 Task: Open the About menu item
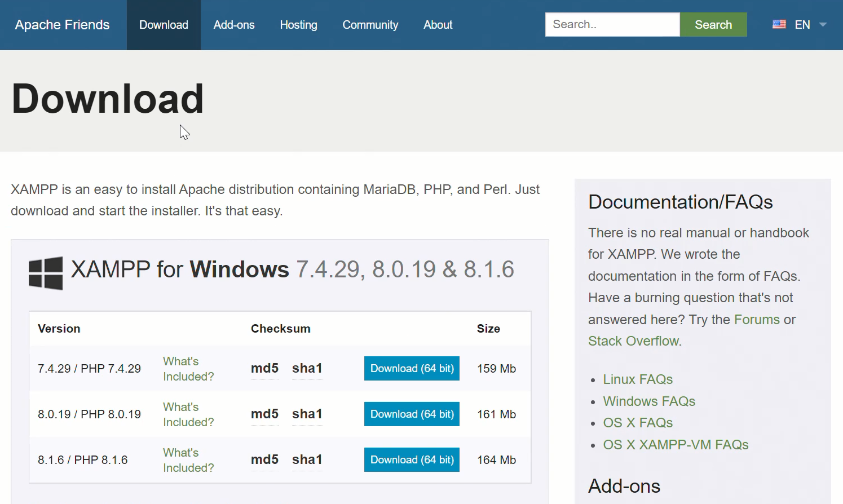[x=438, y=25]
